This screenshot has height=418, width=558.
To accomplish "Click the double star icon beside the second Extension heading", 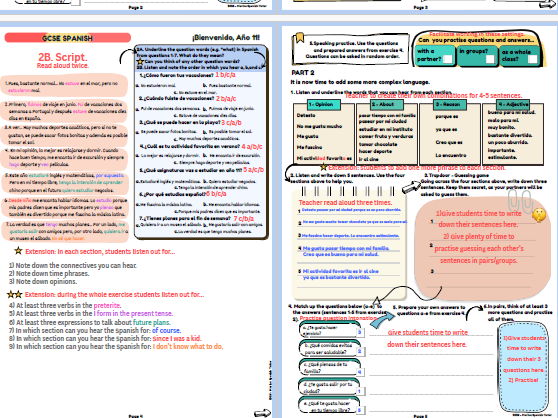I will 15,295.
